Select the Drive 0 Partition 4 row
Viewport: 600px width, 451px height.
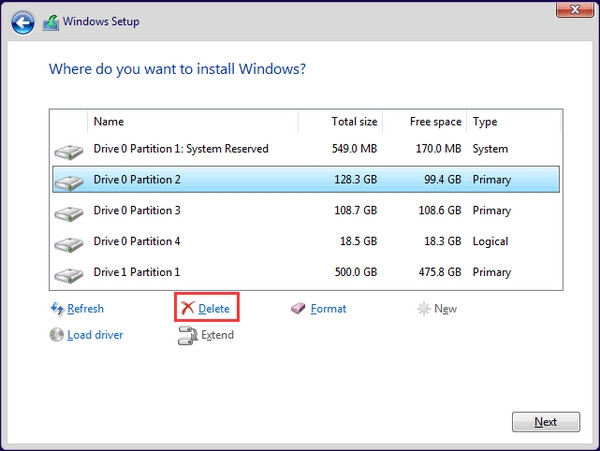point(306,241)
